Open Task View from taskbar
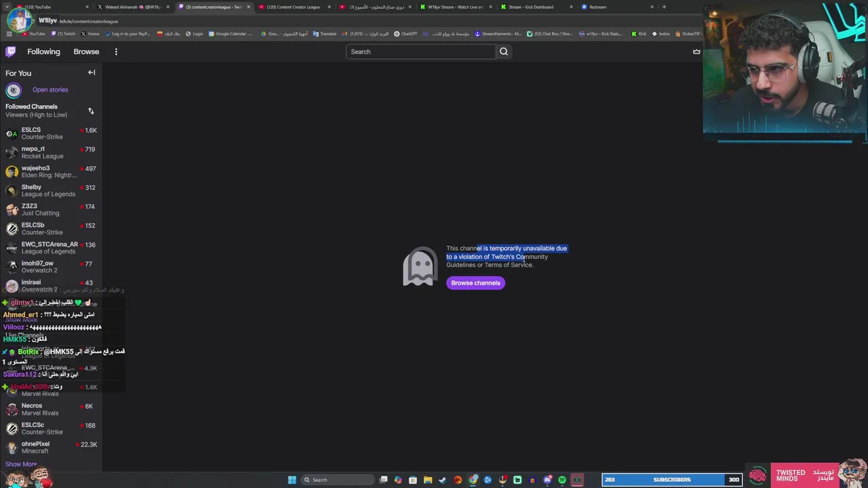The width and height of the screenshot is (868, 488). pyautogui.click(x=383, y=480)
